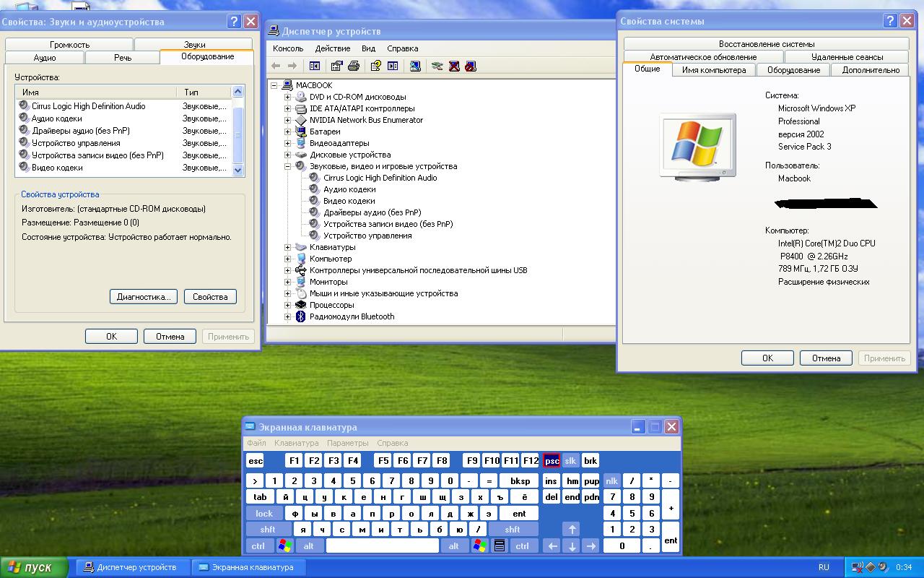
Task: Click the Properties icon in Device Manager toolbar
Action: click(x=336, y=66)
